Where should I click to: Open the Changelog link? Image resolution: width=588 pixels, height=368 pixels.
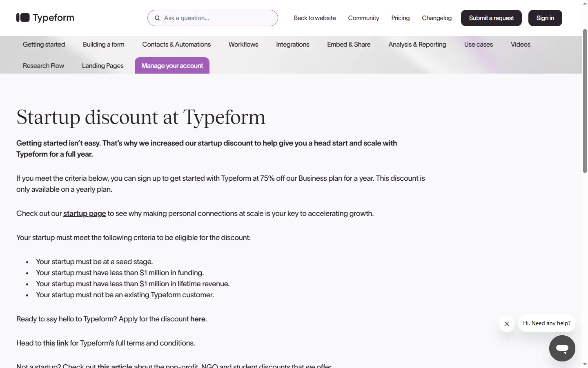437,18
